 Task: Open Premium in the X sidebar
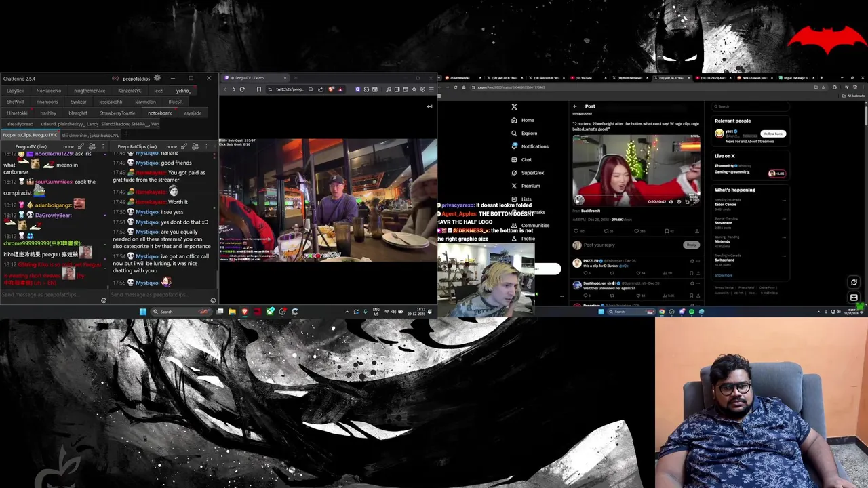pyautogui.click(x=526, y=186)
